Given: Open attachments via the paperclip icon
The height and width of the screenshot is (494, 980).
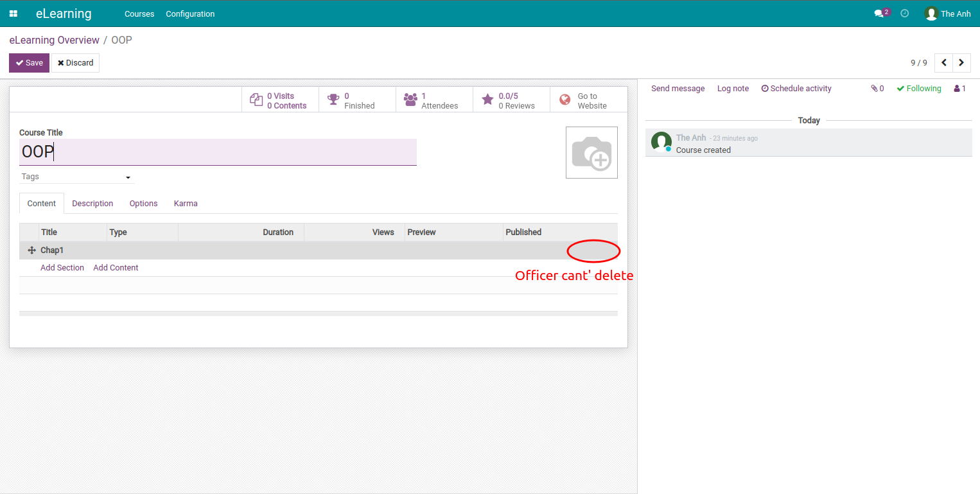Looking at the screenshot, I should pos(873,88).
